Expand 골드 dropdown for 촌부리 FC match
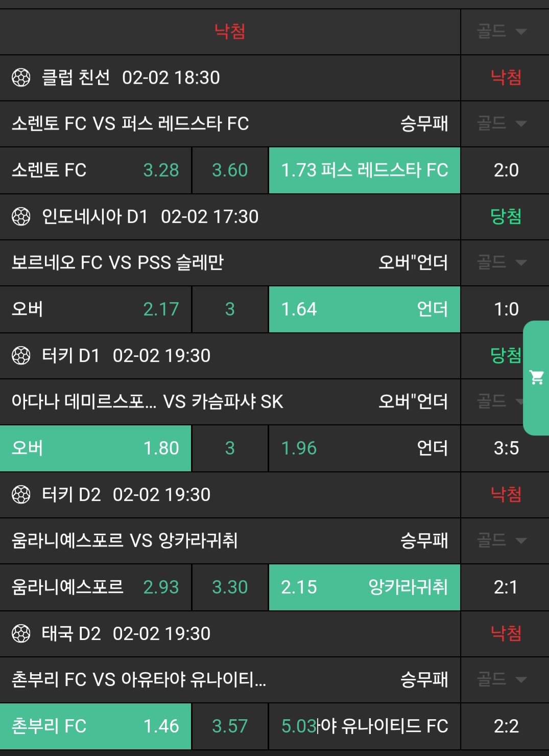The height and width of the screenshot is (756, 549). pyautogui.click(x=502, y=680)
